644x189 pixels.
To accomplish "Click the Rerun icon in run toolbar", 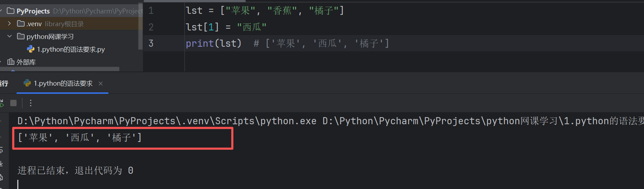I will (x=1, y=103).
